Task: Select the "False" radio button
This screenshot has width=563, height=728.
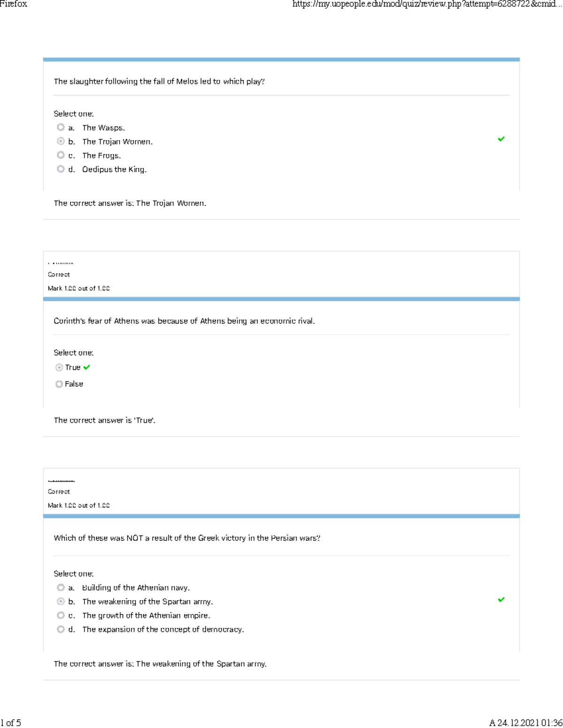Action: pos(59,383)
